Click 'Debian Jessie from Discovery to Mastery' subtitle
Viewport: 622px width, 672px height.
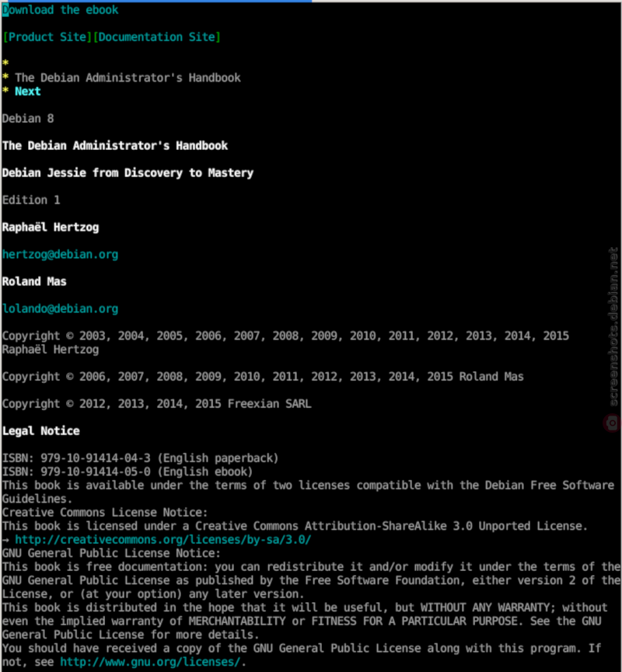pyautogui.click(x=128, y=172)
